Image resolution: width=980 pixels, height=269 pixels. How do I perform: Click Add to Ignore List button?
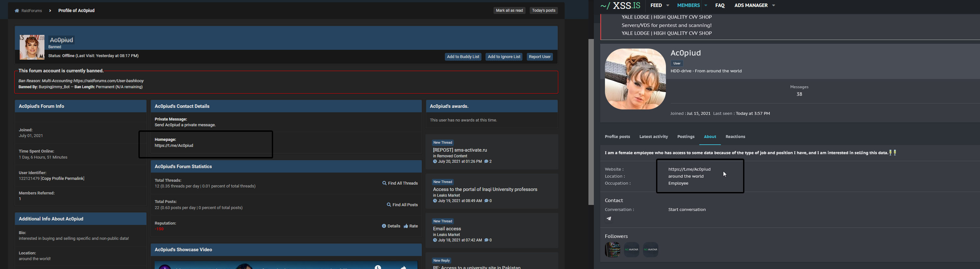(504, 56)
